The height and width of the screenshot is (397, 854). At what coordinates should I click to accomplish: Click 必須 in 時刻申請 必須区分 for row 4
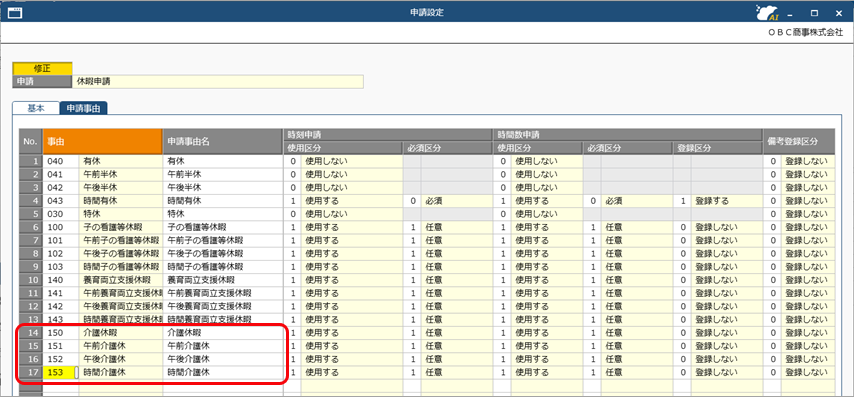456,200
